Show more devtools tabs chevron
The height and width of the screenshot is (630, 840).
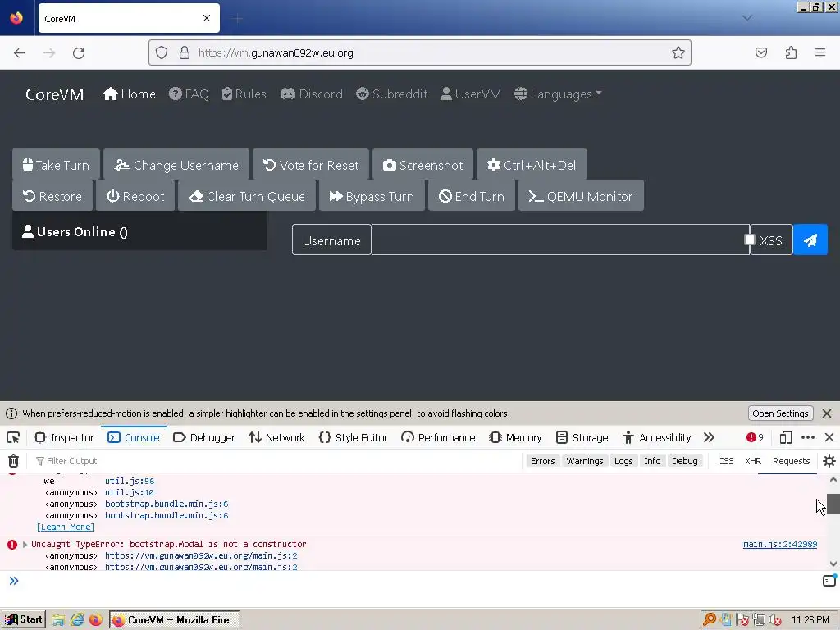coord(709,437)
